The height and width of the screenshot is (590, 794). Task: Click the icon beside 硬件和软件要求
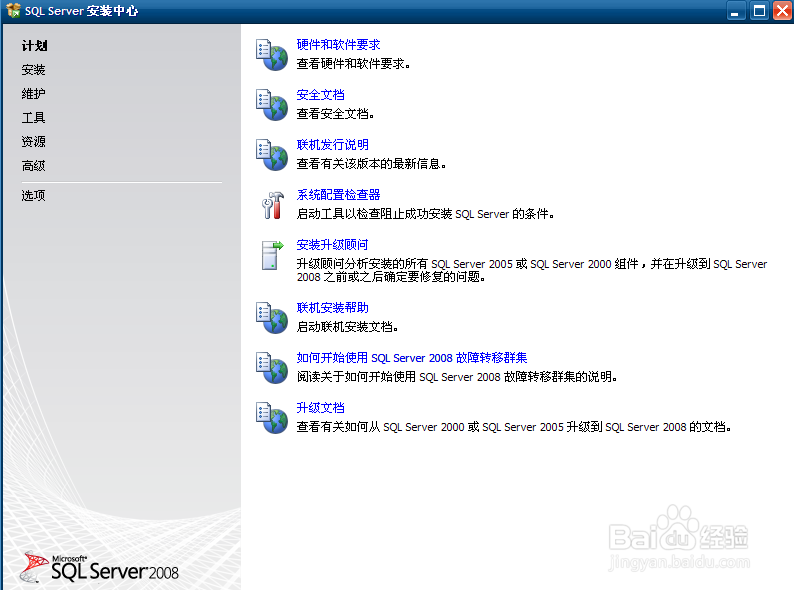[x=272, y=55]
